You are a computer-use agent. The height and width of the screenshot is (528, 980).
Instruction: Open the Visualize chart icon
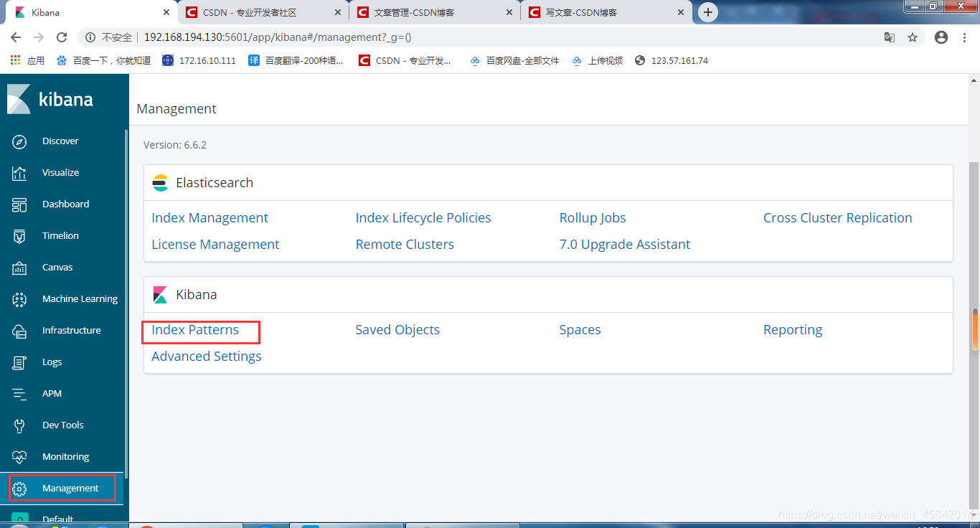tap(19, 173)
